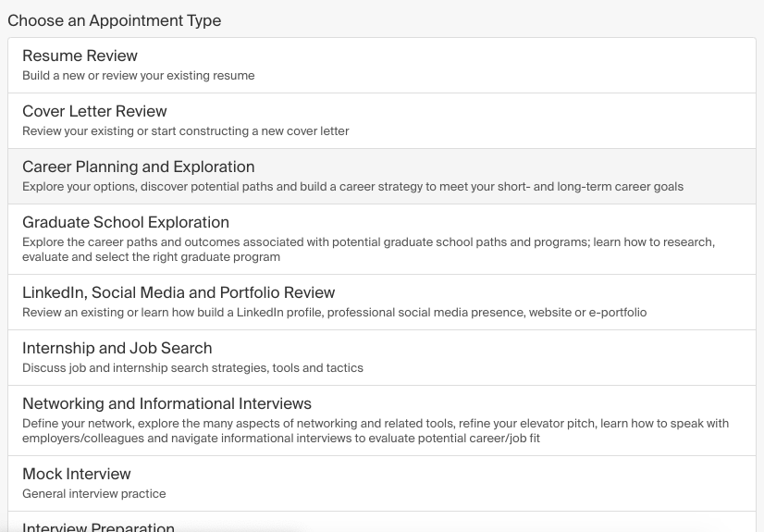The height and width of the screenshot is (532, 764).
Task: Choose Internship and Job Search appointment
Action: (x=381, y=357)
